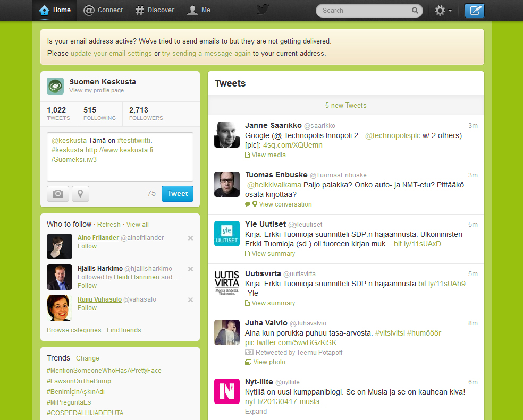Expand View media on Saarikko's tweet
This screenshot has height=420, width=523.
[x=266, y=155]
